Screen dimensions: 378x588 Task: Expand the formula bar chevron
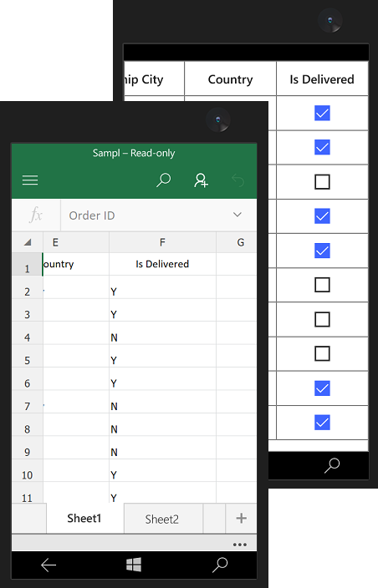click(x=238, y=215)
